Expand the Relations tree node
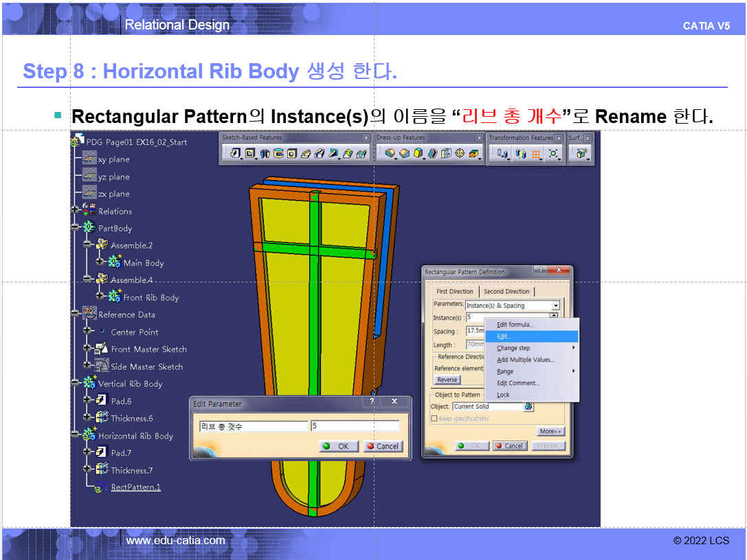The width and height of the screenshot is (747, 560). (x=75, y=211)
